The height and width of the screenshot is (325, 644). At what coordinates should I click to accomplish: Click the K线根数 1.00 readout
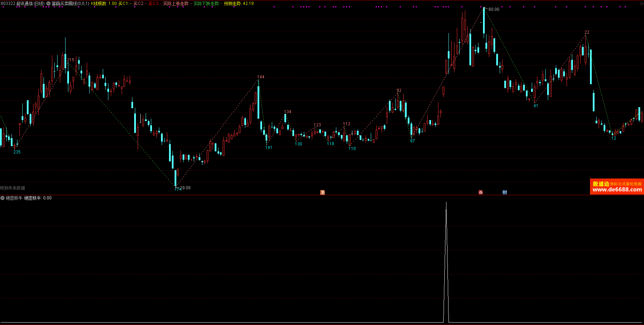coord(104,3)
